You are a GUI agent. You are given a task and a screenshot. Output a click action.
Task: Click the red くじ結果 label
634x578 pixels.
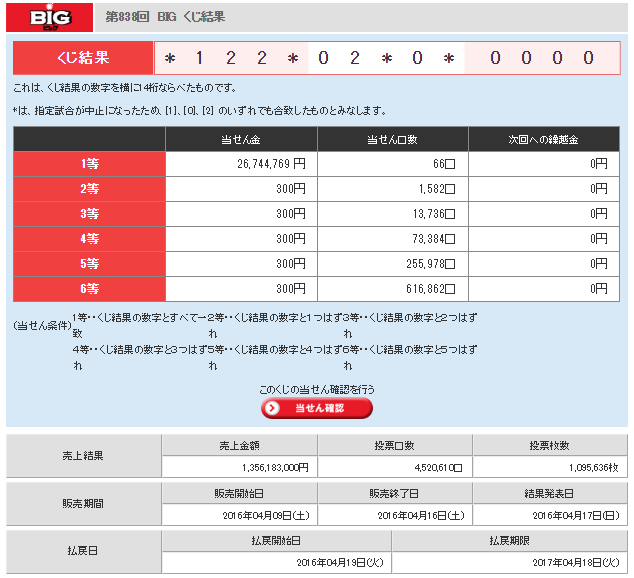click(x=83, y=58)
